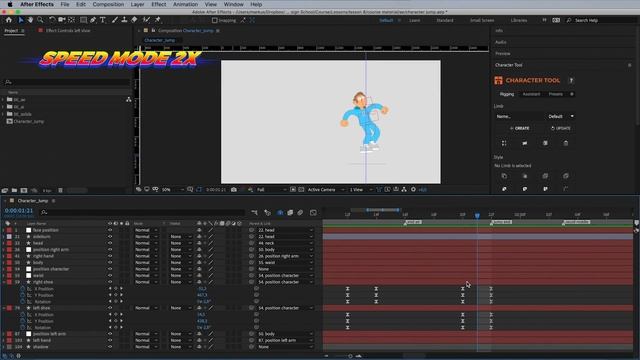Open the Layer menu
This screenshot has height=360, width=640.
pos(137,4)
